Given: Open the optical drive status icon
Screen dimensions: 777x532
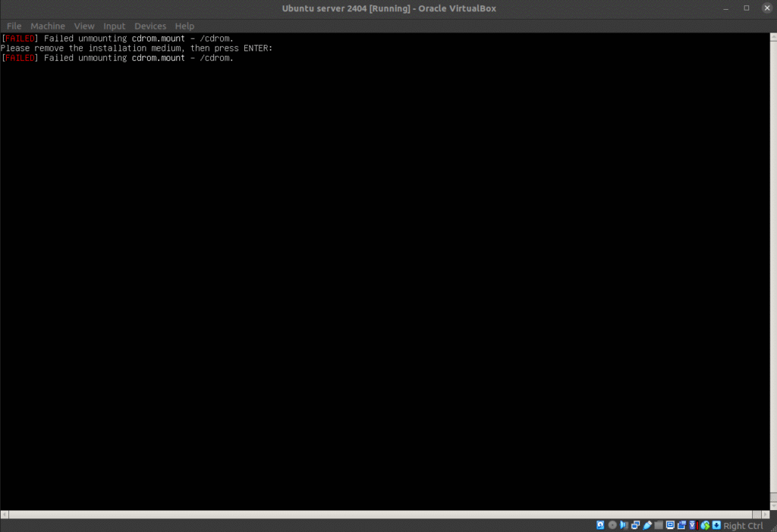Looking at the screenshot, I should (612, 525).
